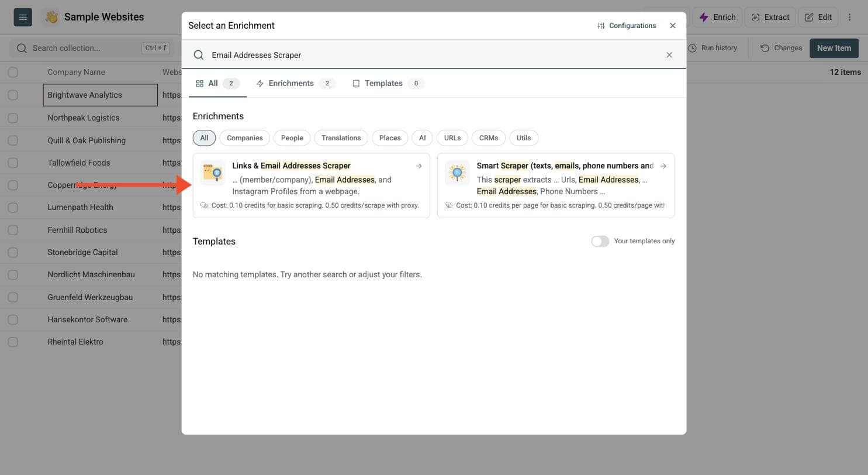Click the Enrich button in toolbar
The width and height of the screenshot is (868, 475).
(718, 17)
